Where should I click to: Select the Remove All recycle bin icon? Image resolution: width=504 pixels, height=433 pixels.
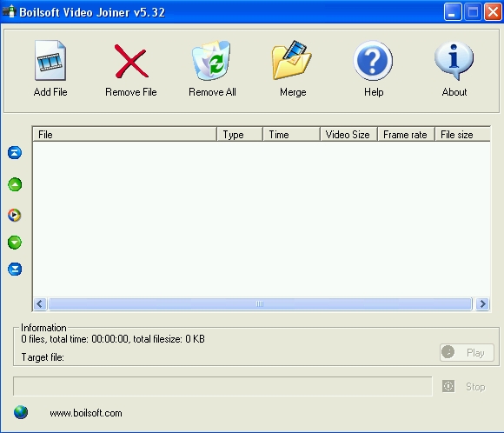click(211, 61)
